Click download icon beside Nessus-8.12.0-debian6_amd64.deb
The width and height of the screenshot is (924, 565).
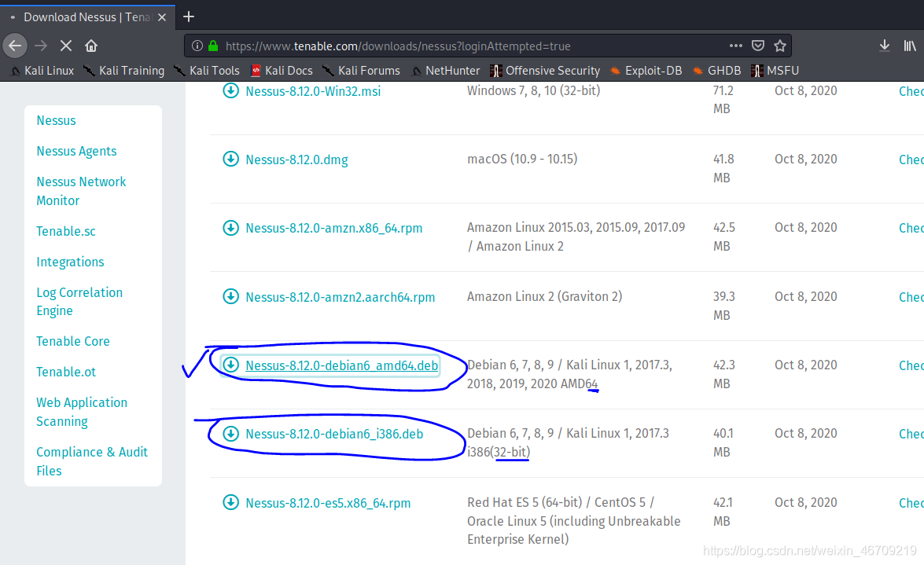click(230, 365)
